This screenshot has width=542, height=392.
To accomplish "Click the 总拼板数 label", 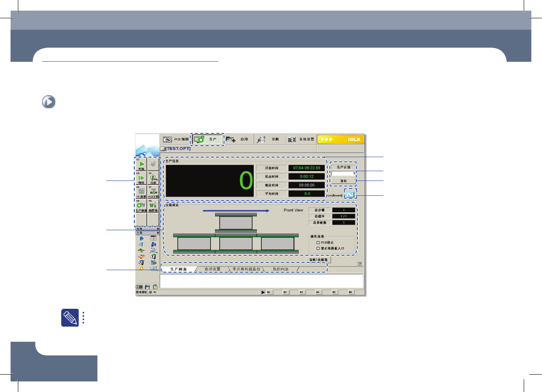I will [x=319, y=223].
